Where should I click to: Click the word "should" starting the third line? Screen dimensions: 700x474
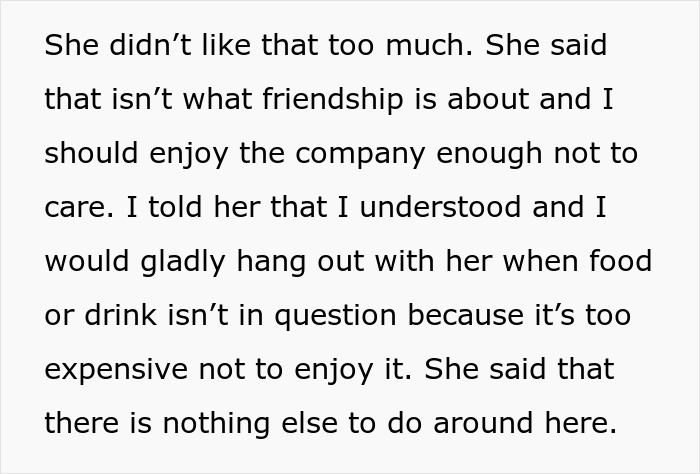click(85, 155)
